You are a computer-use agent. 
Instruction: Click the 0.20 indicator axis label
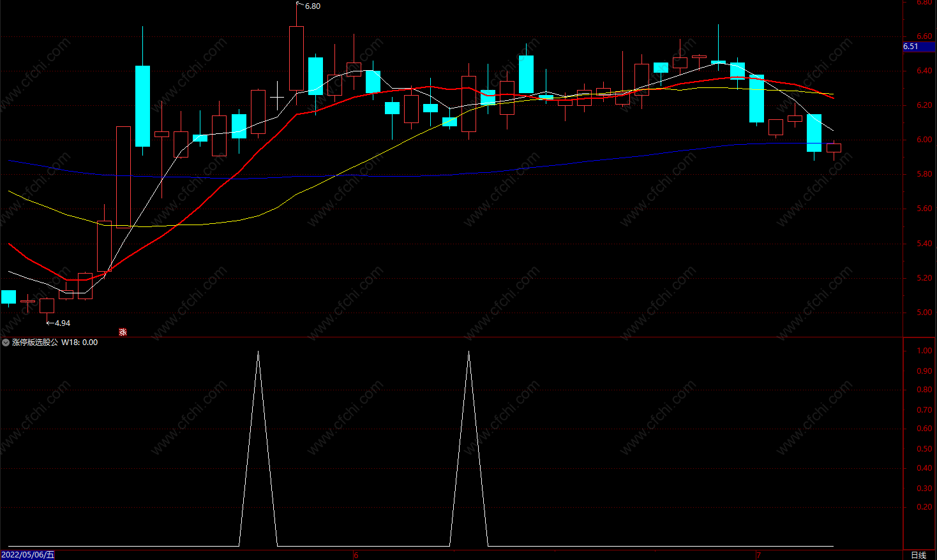(924, 507)
